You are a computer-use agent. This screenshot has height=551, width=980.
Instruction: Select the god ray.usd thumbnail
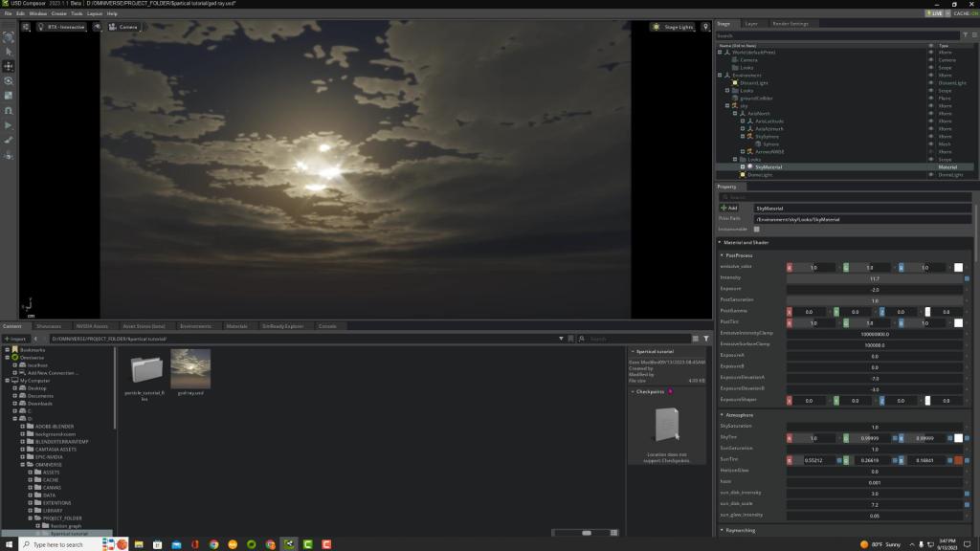(190, 368)
